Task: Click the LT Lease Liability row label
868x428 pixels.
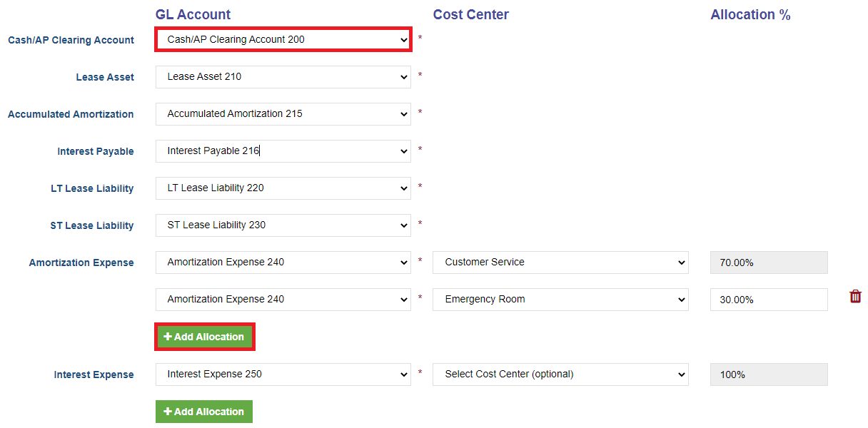Action: click(92, 188)
